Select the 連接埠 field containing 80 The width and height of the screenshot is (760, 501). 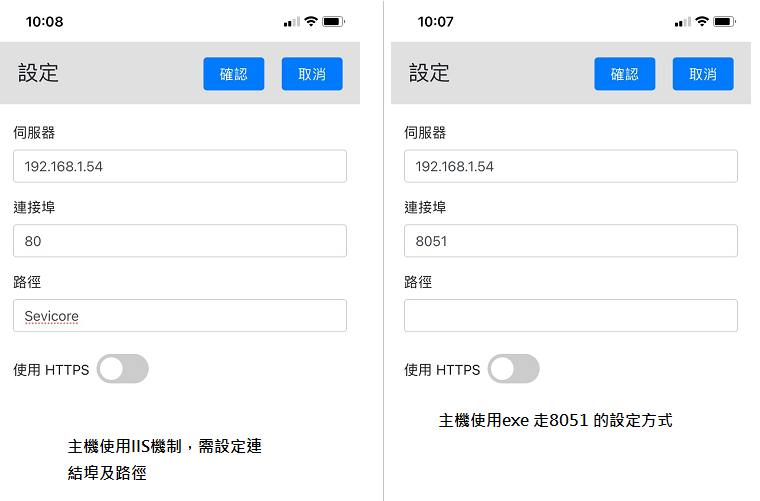(180, 241)
